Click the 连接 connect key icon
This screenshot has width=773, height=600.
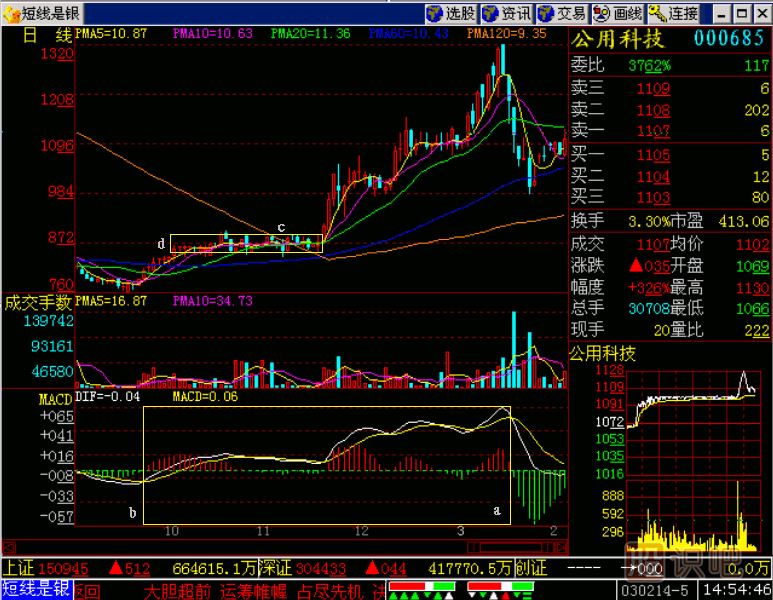point(673,13)
